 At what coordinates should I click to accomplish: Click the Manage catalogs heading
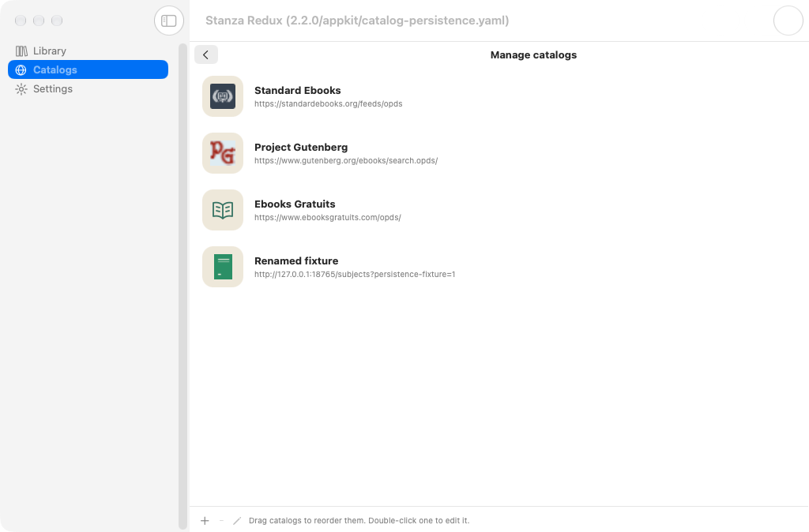coord(533,54)
